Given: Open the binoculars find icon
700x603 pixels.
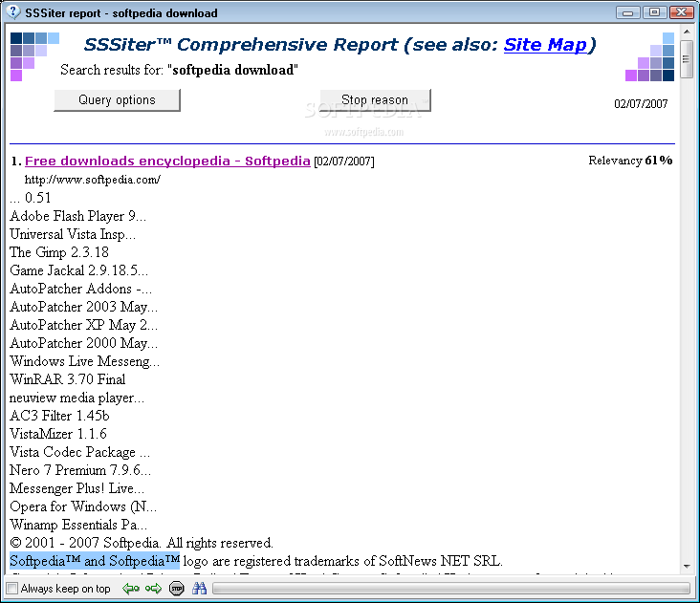Looking at the screenshot, I should (x=199, y=589).
